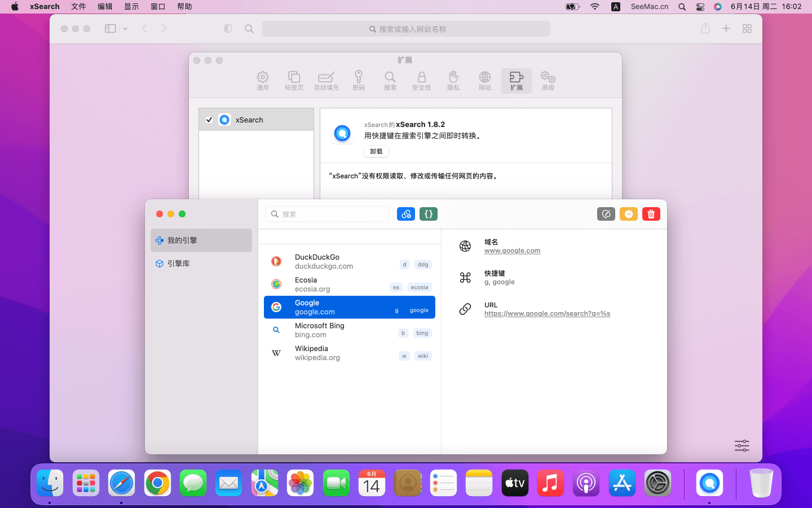Click the Wi-Fi icon in menu bar
Viewport: 812px width, 508px height.
click(595, 7)
